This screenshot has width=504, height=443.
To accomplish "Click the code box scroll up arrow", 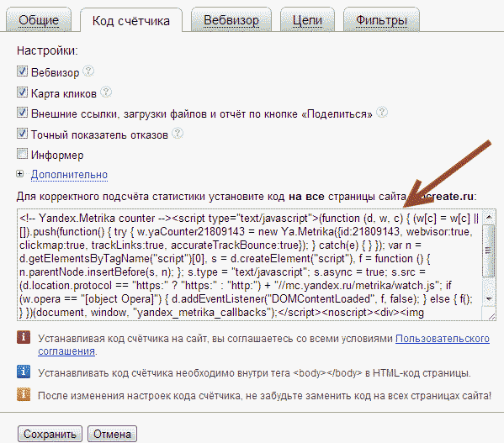I will 489,217.
